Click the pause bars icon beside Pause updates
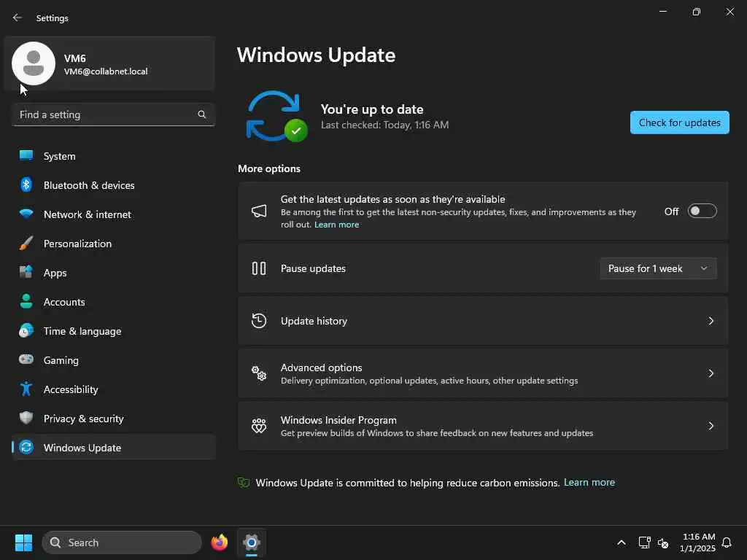Image resolution: width=747 pixels, height=560 pixels. 259,268
